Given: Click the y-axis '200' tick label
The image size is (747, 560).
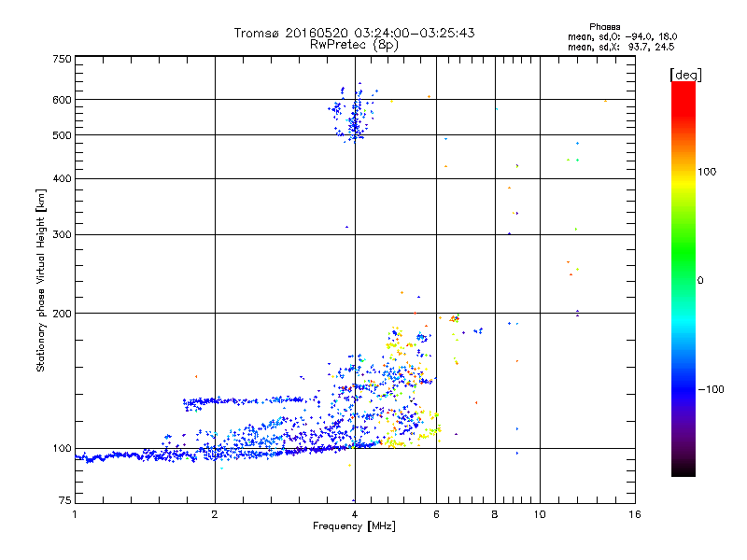Looking at the screenshot, I should point(62,314).
